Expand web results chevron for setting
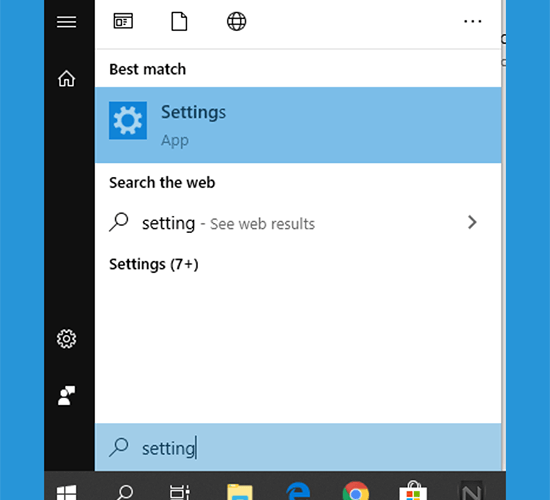 [472, 222]
